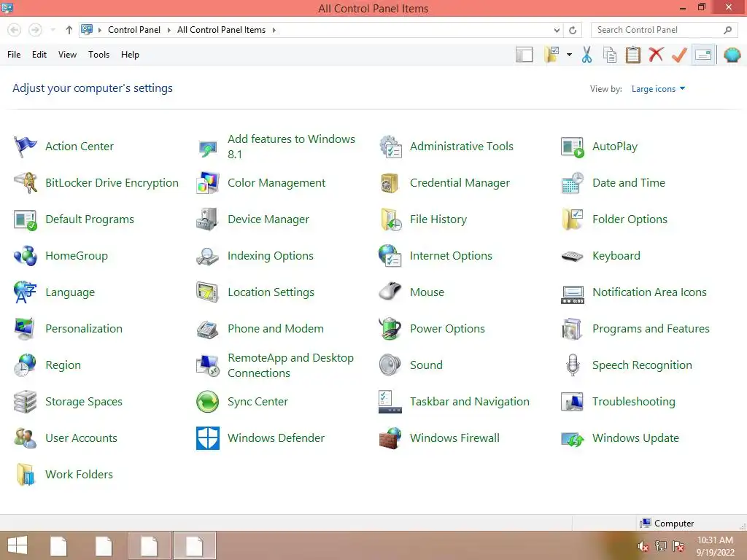The height and width of the screenshot is (560, 747).
Task: Open the File menu
Action: 14,55
